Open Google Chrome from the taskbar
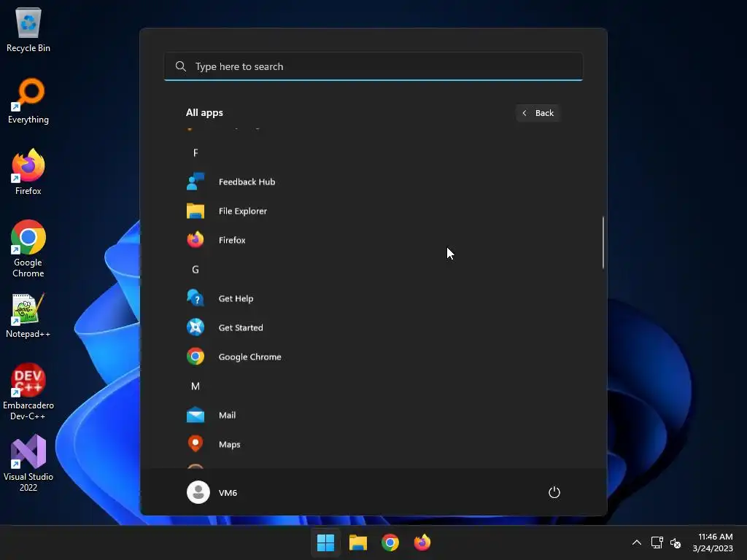This screenshot has width=747, height=560. coord(390,542)
